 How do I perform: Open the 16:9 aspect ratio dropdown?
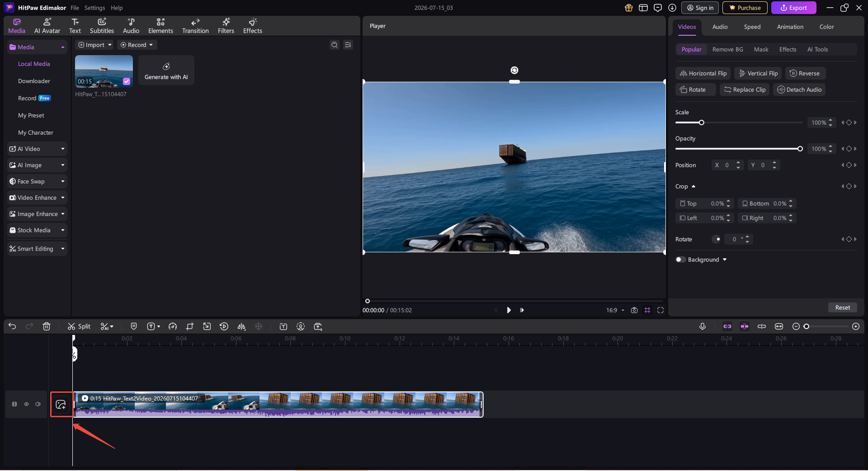[615, 310]
